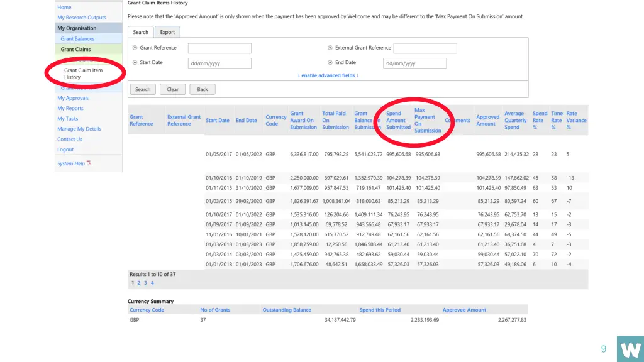Open Grant Claims in sidebar
The width and height of the screenshot is (644, 362).
pyautogui.click(x=75, y=49)
